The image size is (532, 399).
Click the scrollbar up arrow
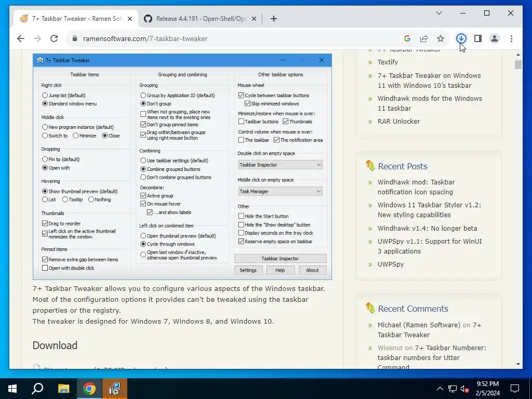[518, 54]
